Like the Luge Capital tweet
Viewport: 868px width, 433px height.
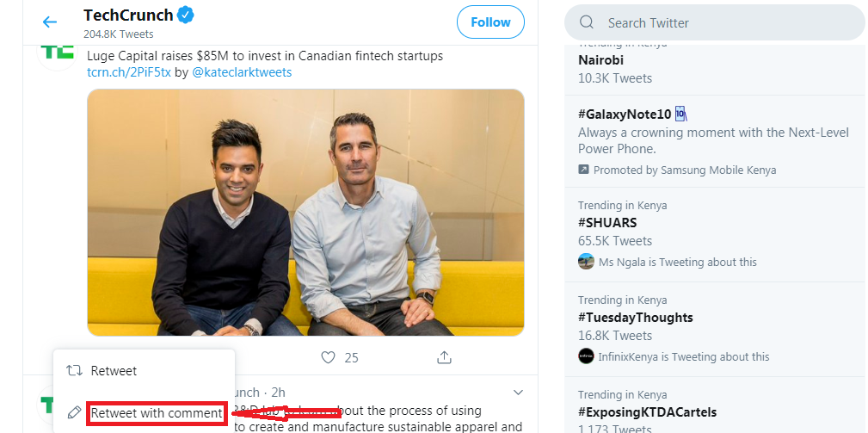click(x=328, y=357)
